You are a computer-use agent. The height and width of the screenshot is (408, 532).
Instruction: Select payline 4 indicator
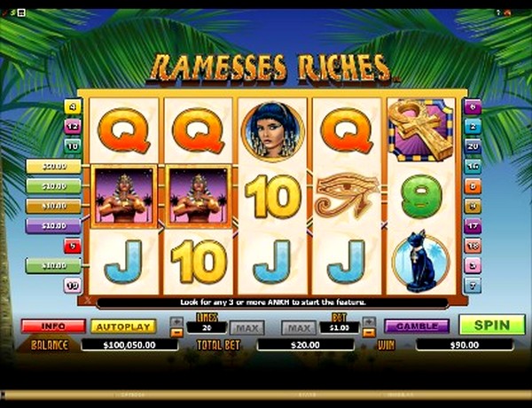pos(73,107)
